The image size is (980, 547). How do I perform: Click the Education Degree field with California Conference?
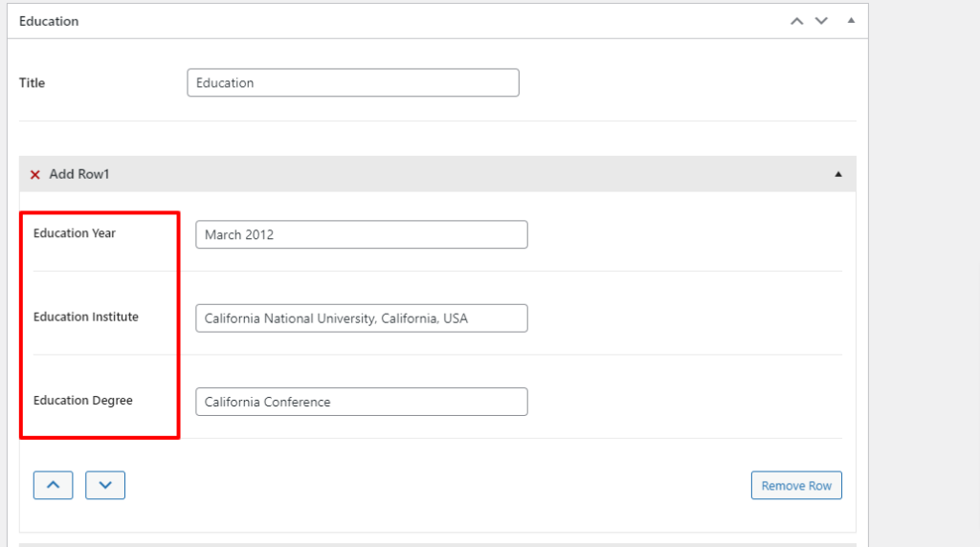(x=361, y=402)
